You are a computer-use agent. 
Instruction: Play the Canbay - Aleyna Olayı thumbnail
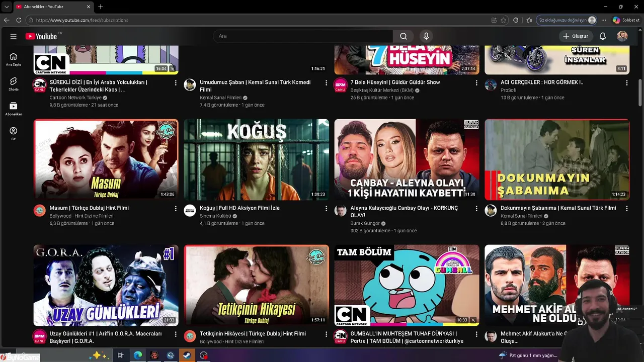(x=407, y=159)
